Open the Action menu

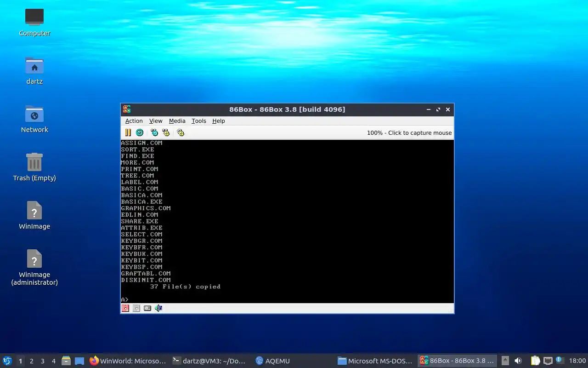(x=134, y=121)
